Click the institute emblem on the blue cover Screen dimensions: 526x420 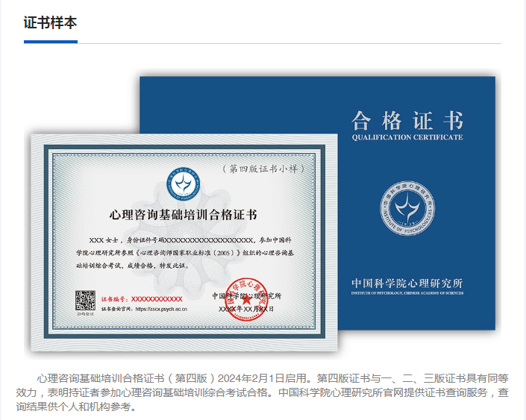pos(407,208)
